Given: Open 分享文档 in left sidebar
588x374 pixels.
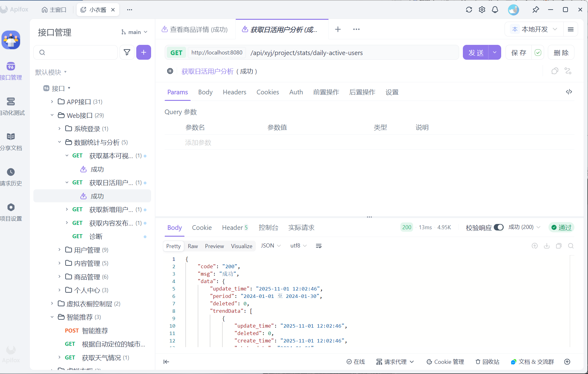Looking at the screenshot, I should point(11,142).
